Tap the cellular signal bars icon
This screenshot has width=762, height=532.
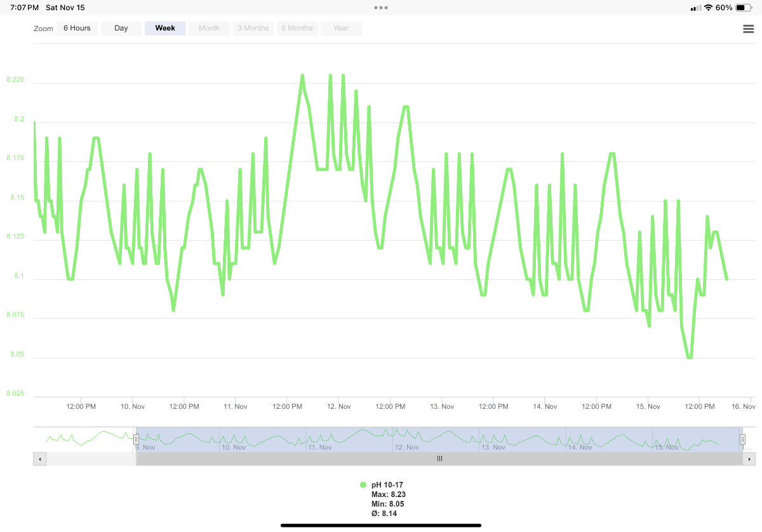coord(695,8)
